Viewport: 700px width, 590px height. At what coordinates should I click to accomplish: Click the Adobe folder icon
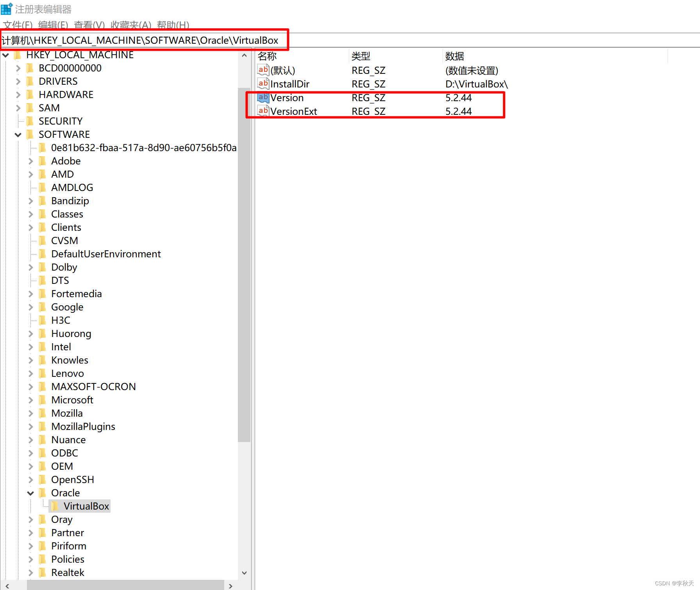coord(43,161)
